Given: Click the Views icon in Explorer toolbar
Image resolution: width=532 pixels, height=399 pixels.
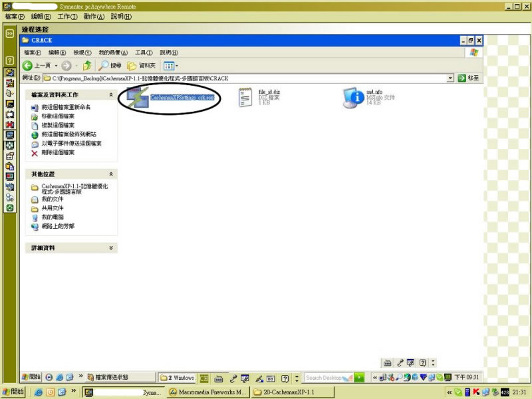Looking at the screenshot, I should (169, 65).
